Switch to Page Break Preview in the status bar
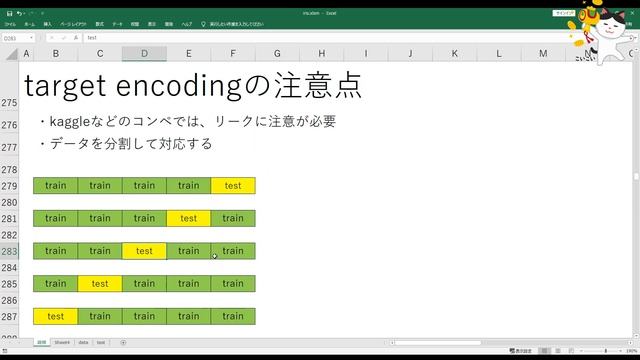Viewport: 640px width, 360px height. pyautogui.click(x=571, y=351)
